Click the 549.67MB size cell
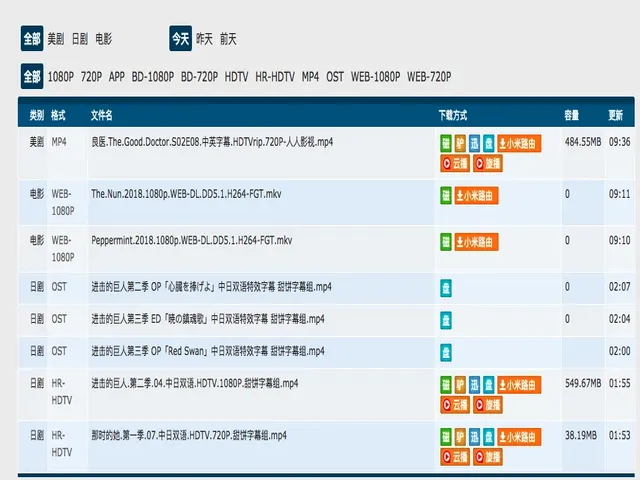The image size is (640, 480). click(x=583, y=383)
